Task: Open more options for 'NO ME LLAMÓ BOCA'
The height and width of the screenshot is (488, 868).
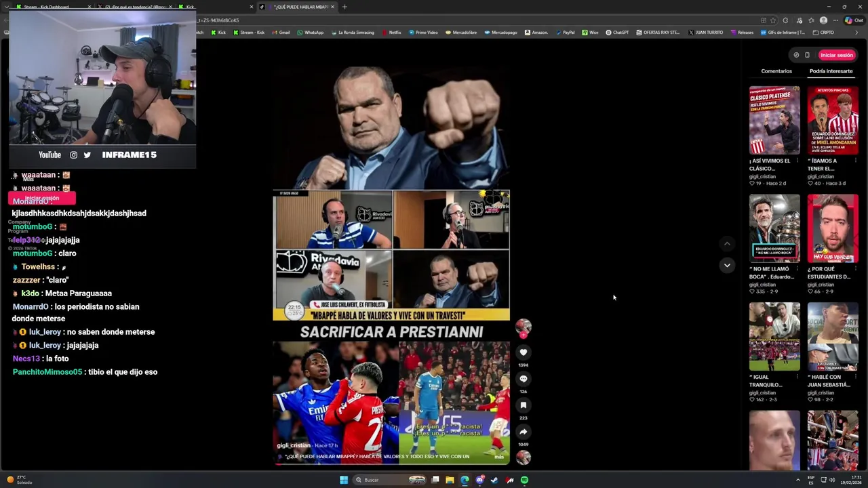Action: (797, 269)
